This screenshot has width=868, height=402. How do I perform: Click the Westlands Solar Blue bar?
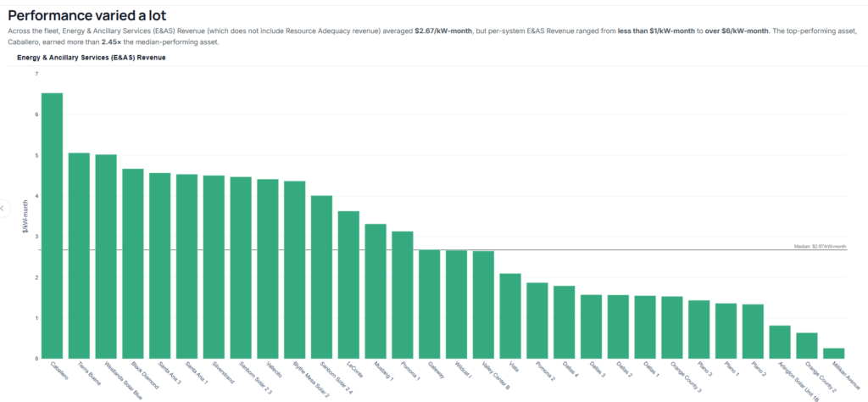[106, 256]
